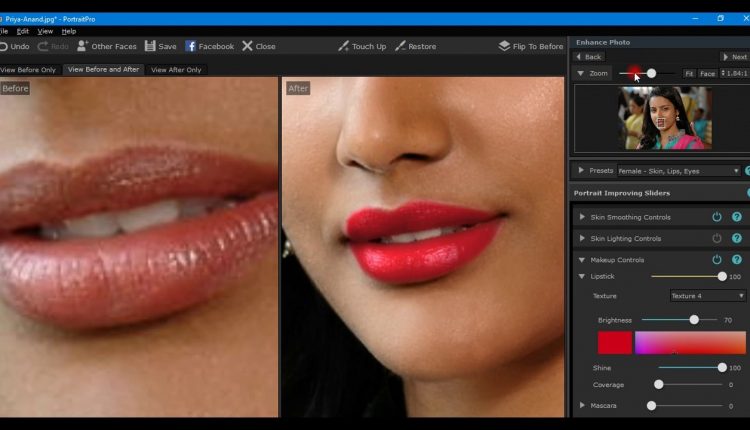Click the Next button

pyautogui.click(x=735, y=57)
